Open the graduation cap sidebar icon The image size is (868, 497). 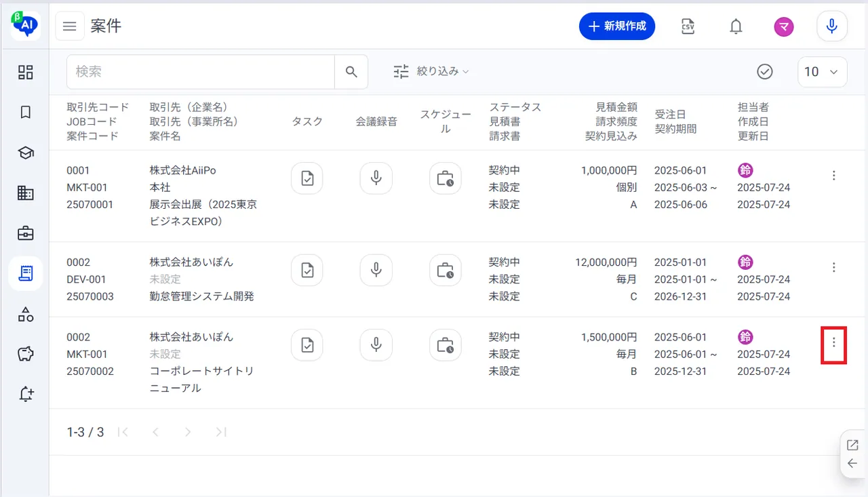point(26,153)
